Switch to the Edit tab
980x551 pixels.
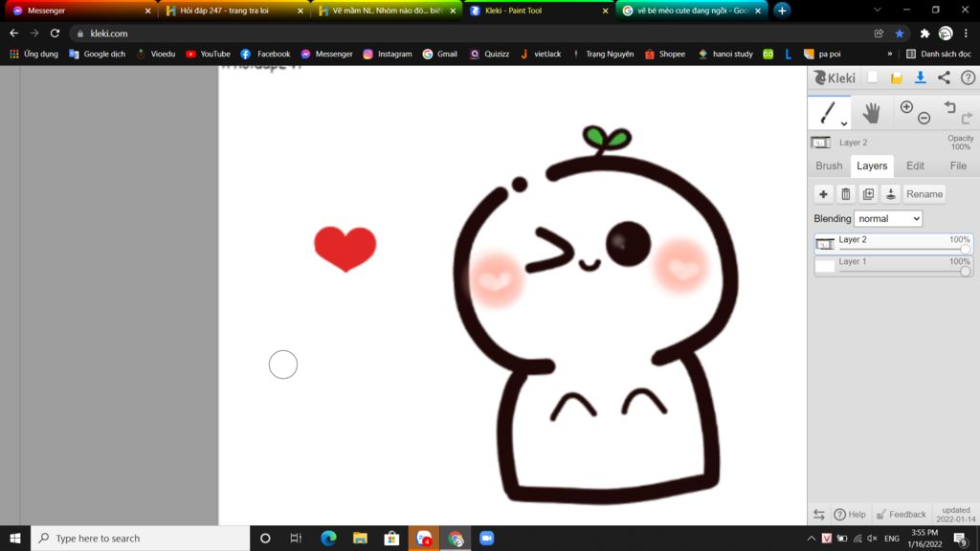tap(915, 165)
